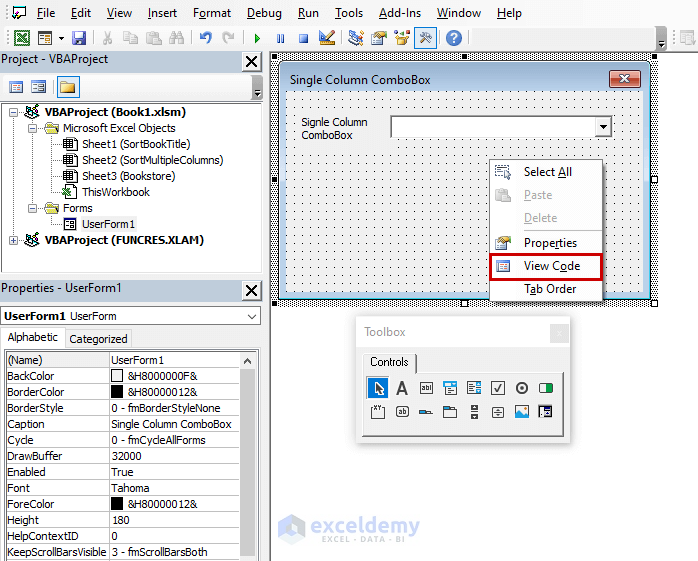Open the Object Browser toolbar icon
Viewport: 698px width, 561px height.
402,38
